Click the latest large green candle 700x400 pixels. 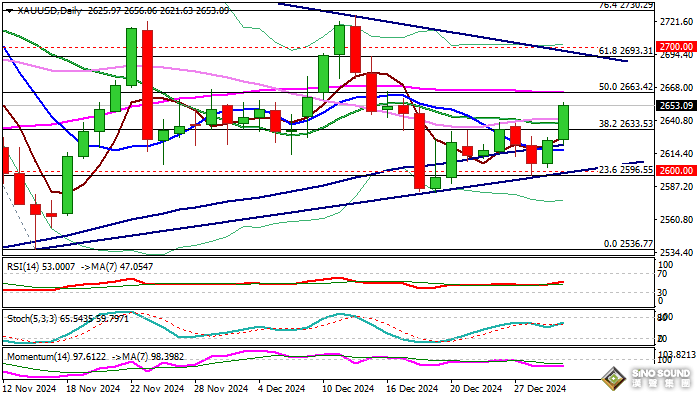click(564, 122)
